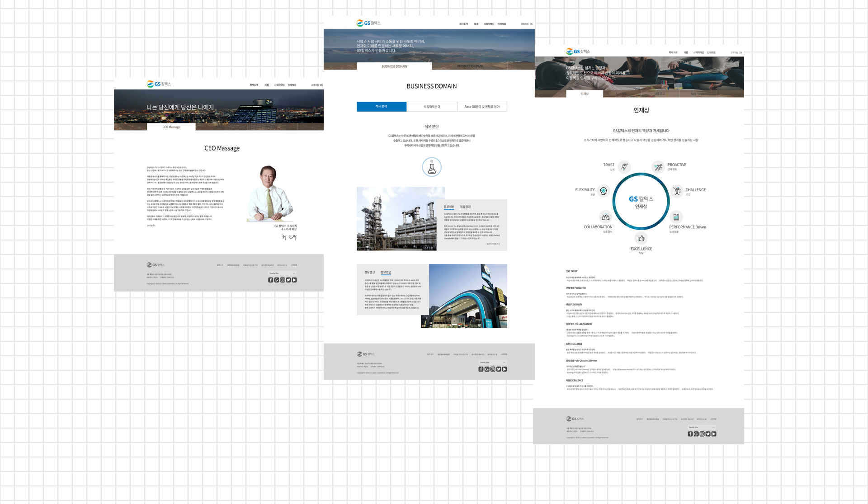868x504 pixels.
Task: Switch to the PRODUCTION BASE tab
Action: click(470, 66)
